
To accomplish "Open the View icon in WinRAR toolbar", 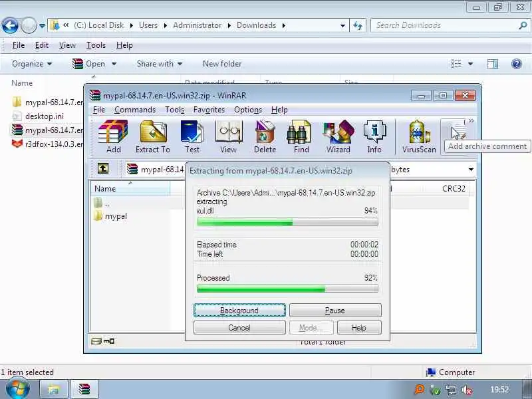I will (228, 137).
